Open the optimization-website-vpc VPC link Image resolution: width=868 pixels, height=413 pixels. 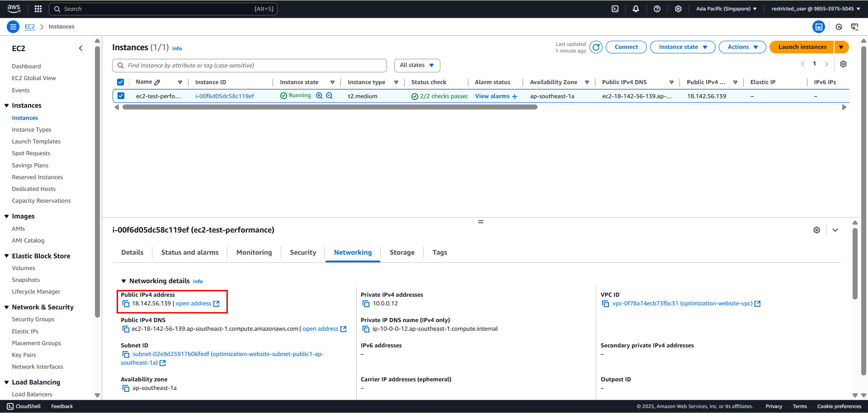tap(686, 304)
